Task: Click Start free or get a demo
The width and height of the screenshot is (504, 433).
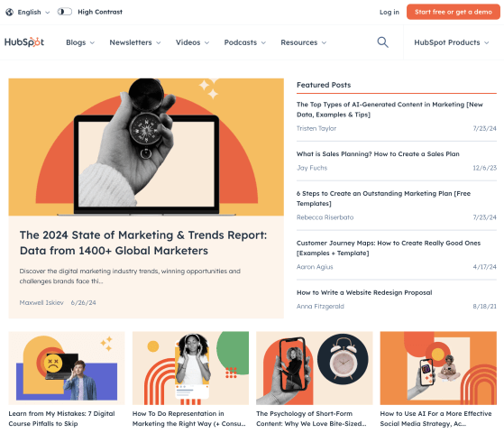Action: (x=454, y=12)
